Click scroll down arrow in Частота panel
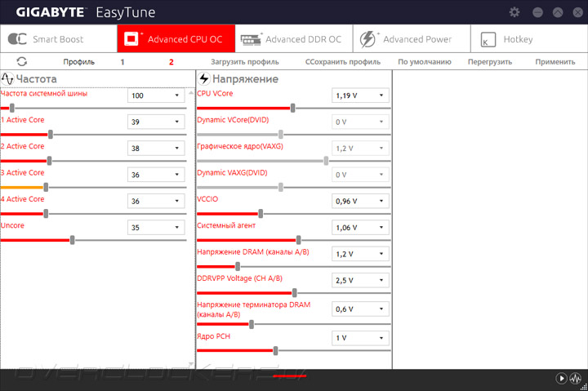The height and width of the screenshot is (391, 588). click(x=191, y=363)
